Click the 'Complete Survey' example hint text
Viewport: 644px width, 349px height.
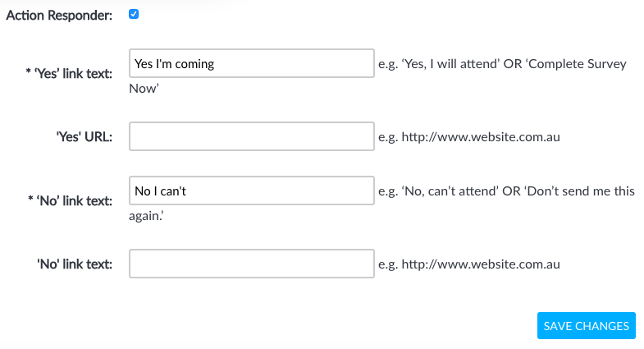tap(582, 64)
